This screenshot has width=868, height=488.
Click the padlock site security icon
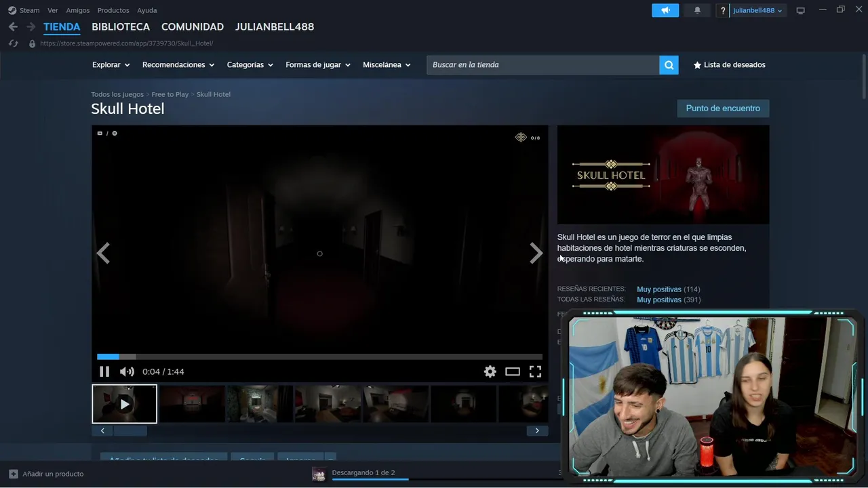pos(32,43)
